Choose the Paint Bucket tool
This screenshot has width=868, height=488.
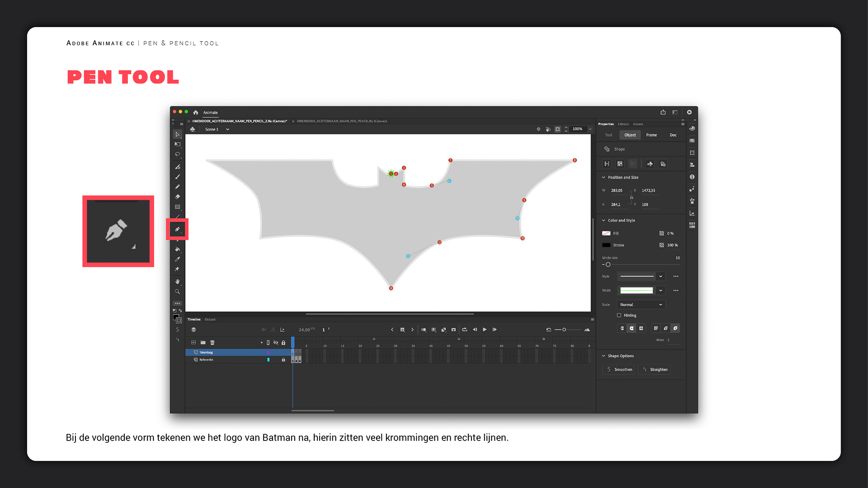[x=177, y=249]
